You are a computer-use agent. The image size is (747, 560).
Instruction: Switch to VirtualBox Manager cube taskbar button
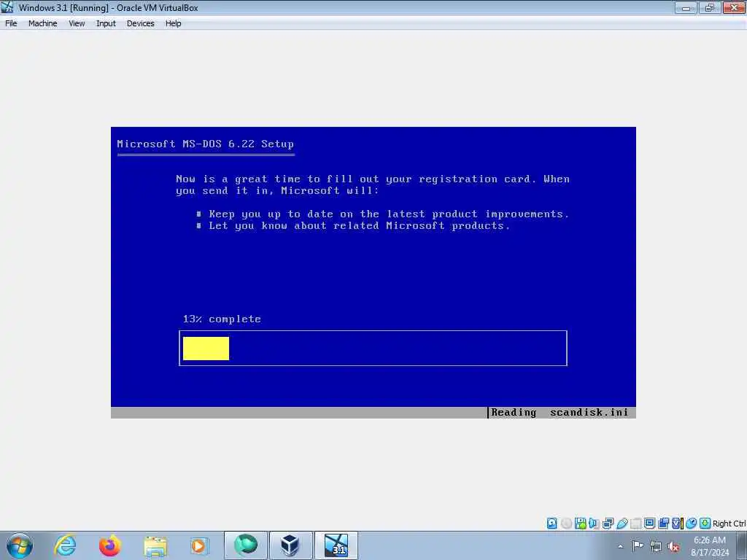(x=290, y=545)
